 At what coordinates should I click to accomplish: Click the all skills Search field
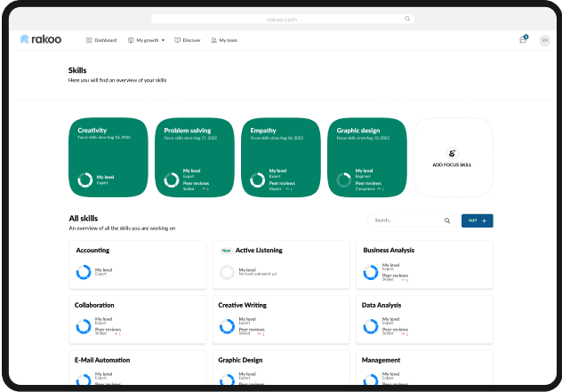click(x=413, y=220)
